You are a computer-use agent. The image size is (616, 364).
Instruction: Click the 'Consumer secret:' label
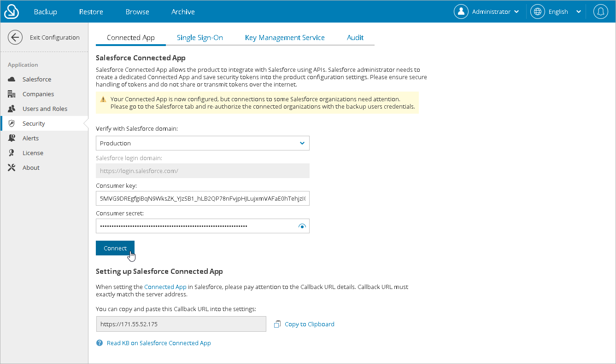(x=119, y=214)
